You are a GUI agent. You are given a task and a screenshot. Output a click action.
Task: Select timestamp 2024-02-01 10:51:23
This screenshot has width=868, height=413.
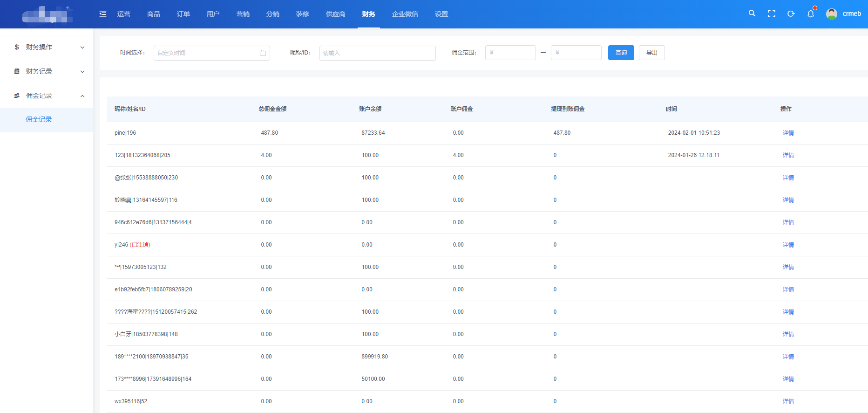[x=694, y=133]
